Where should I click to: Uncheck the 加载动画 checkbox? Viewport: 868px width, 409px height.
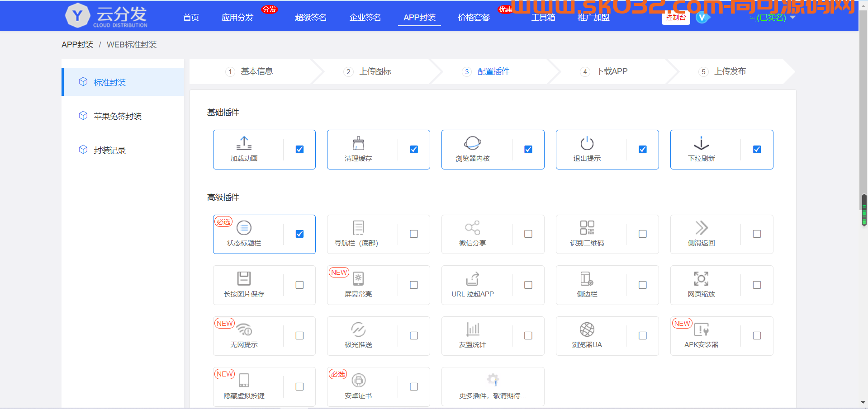pyautogui.click(x=299, y=149)
